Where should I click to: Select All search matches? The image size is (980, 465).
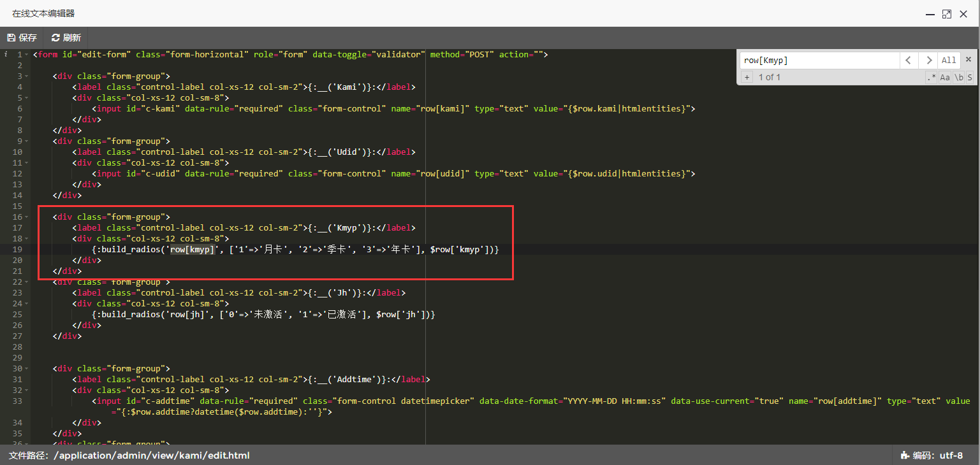tap(949, 61)
